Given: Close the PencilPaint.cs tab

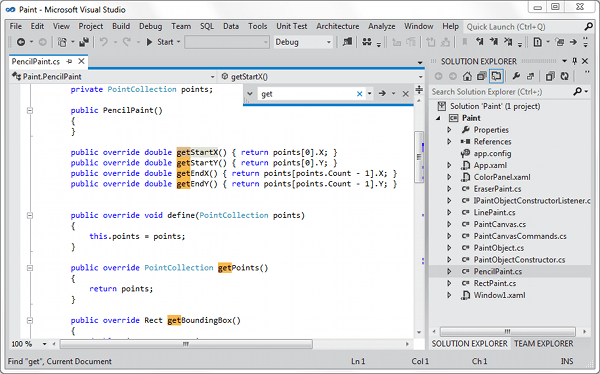Looking at the screenshot, I should point(81,61).
